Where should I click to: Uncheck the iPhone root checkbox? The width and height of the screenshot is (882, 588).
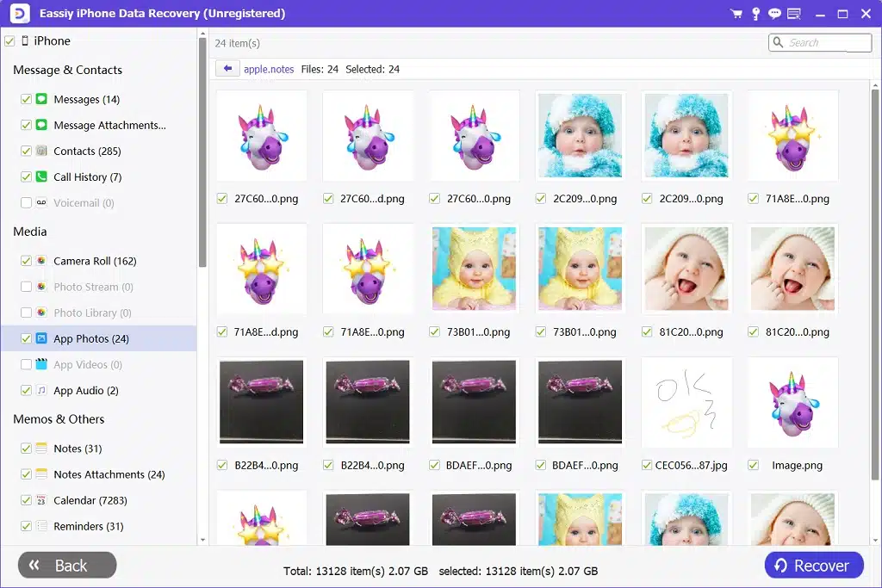9,41
